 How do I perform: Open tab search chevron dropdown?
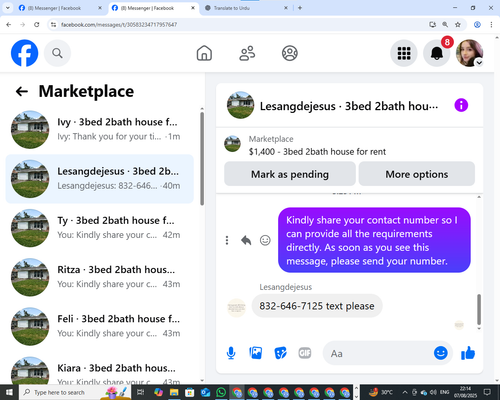7,8
